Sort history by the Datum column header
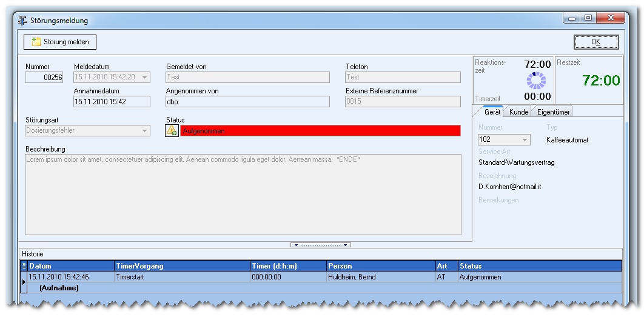This screenshot has width=644, height=317. [x=71, y=266]
